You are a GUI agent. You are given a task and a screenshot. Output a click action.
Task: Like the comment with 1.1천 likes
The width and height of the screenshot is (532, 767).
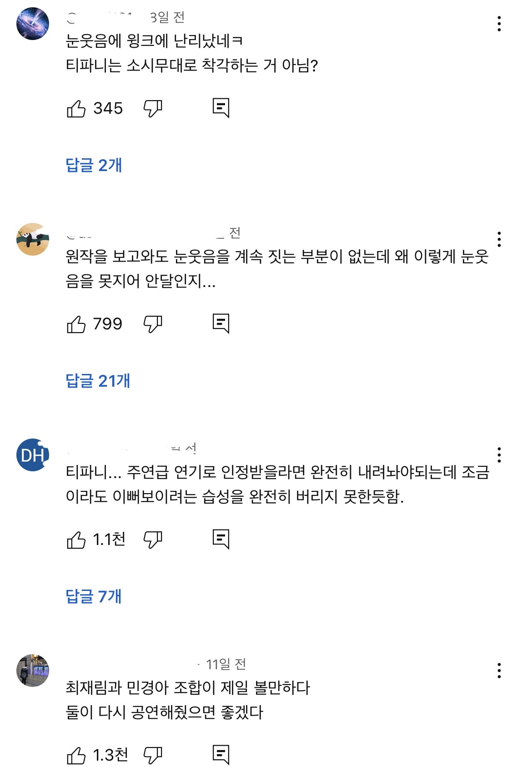click(76, 540)
